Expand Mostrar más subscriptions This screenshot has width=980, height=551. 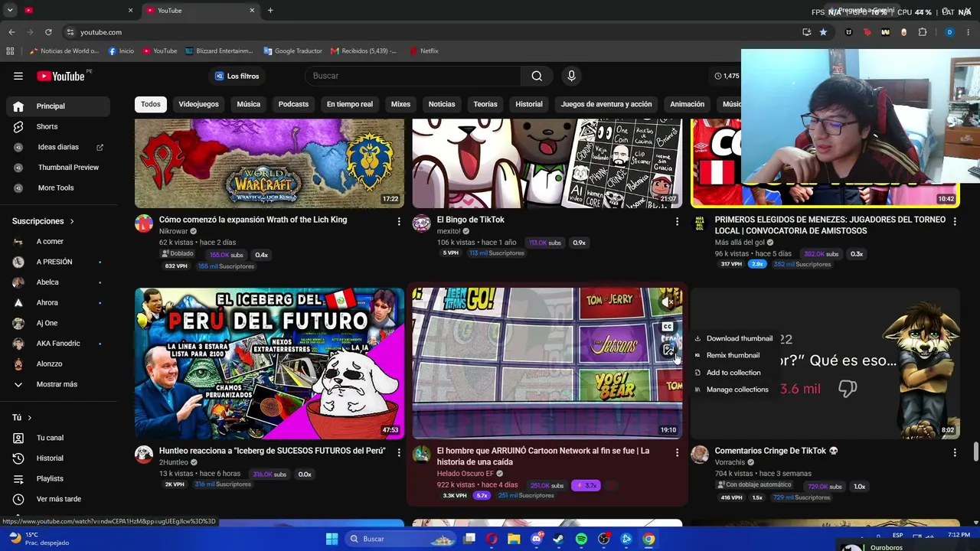click(56, 384)
